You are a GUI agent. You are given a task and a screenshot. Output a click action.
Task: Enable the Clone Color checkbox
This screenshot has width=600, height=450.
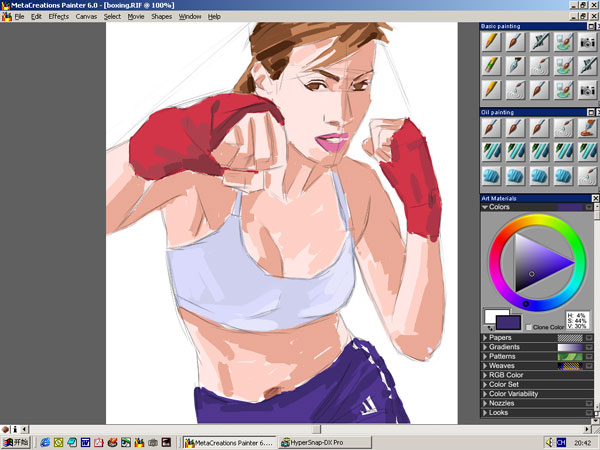[529, 327]
